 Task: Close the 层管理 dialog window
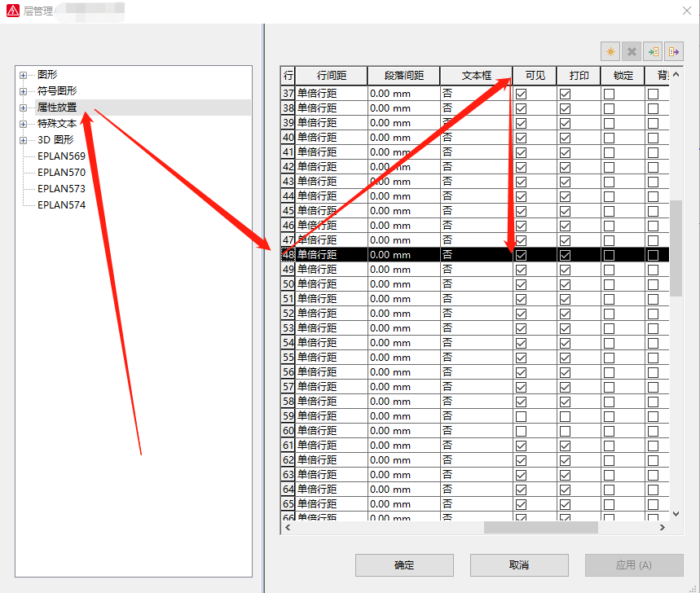coord(683,11)
